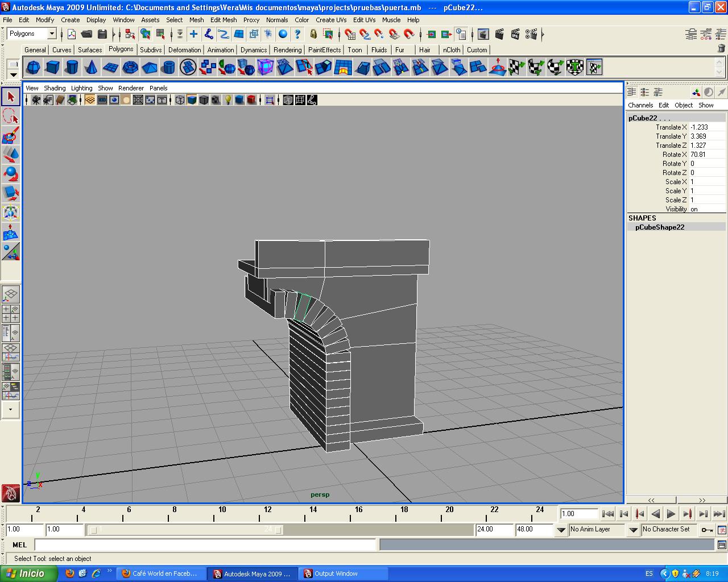Image resolution: width=728 pixels, height=582 pixels.
Task: Open the Polygons menu set dropdown
Action: tap(51, 34)
